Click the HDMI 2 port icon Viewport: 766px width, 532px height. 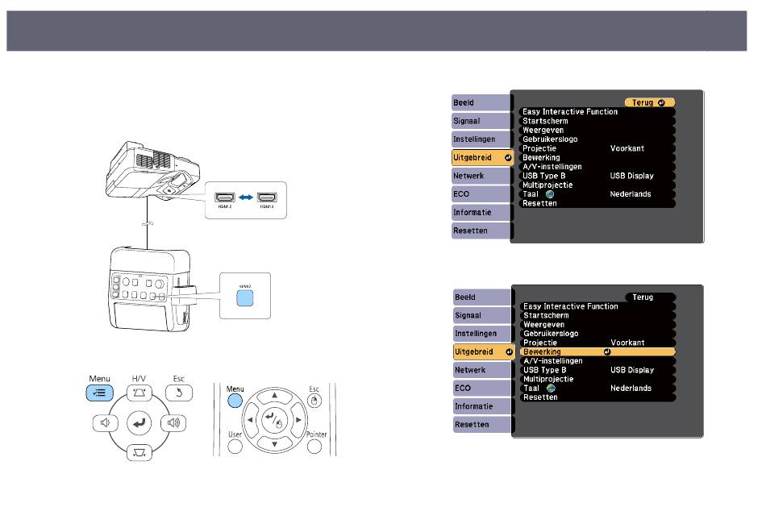point(225,197)
